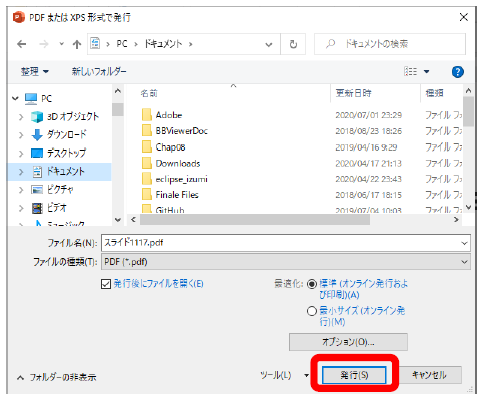Expand ダウンロード tree node
The image size is (479, 399).
click(21, 135)
